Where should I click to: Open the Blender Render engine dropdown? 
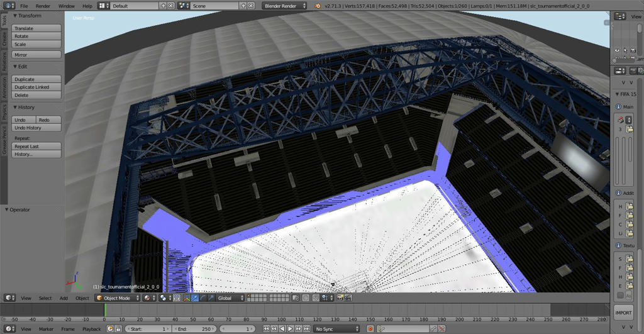coord(284,6)
